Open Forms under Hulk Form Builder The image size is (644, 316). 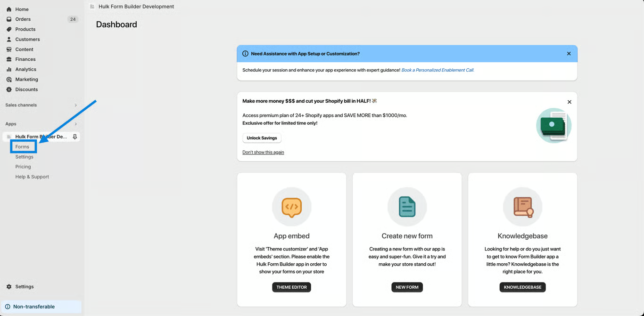click(22, 147)
